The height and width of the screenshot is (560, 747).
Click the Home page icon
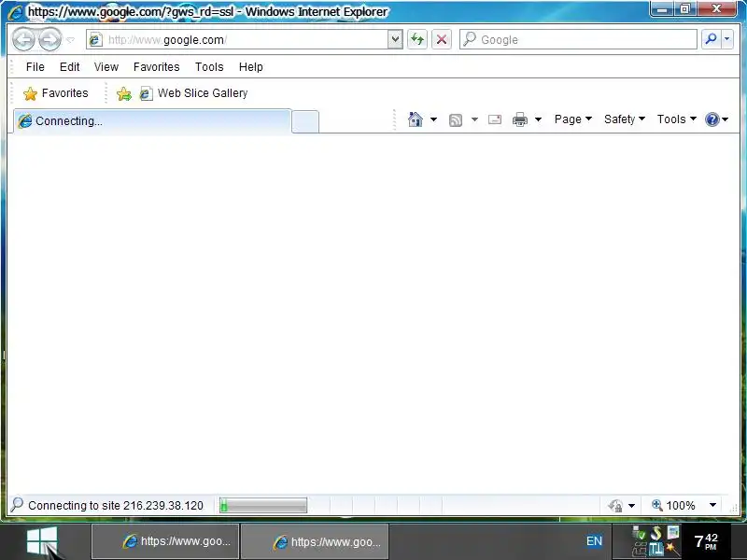coord(416,119)
